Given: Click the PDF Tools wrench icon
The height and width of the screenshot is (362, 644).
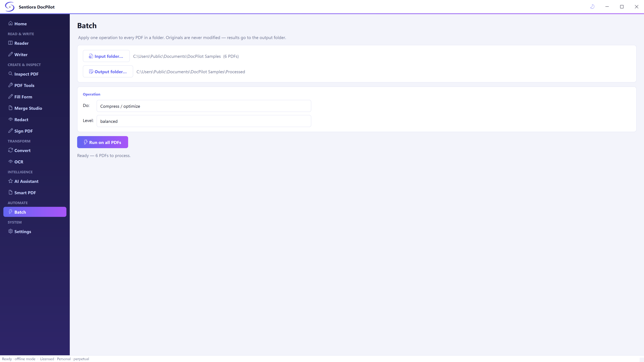Looking at the screenshot, I should [x=11, y=85].
